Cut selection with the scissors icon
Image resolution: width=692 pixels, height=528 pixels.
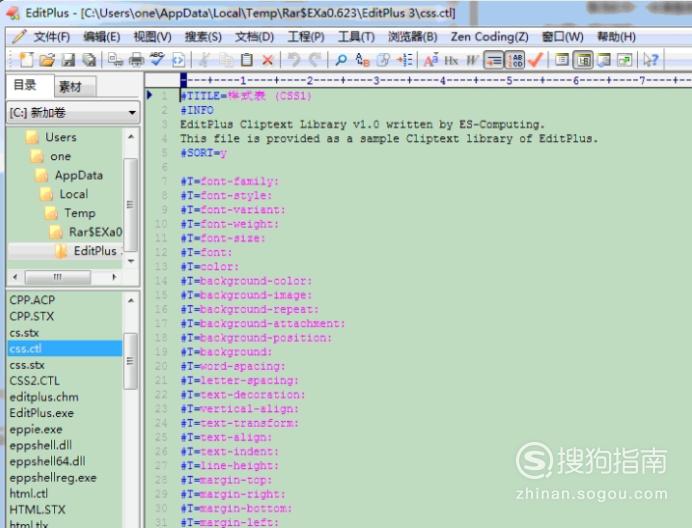[x=204, y=60]
